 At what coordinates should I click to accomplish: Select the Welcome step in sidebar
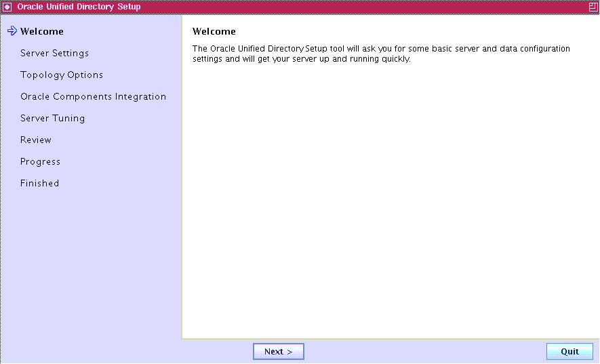(42, 31)
